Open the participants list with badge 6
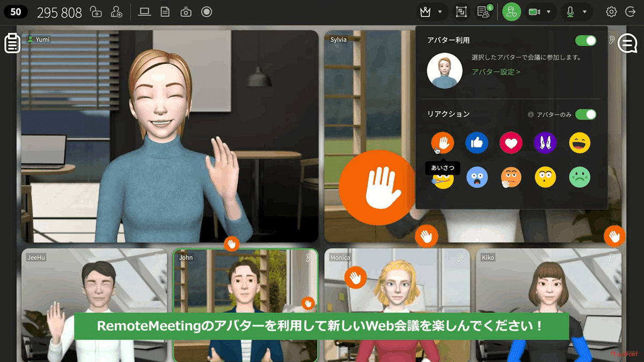The image size is (644, 362). (x=484, y=12)
